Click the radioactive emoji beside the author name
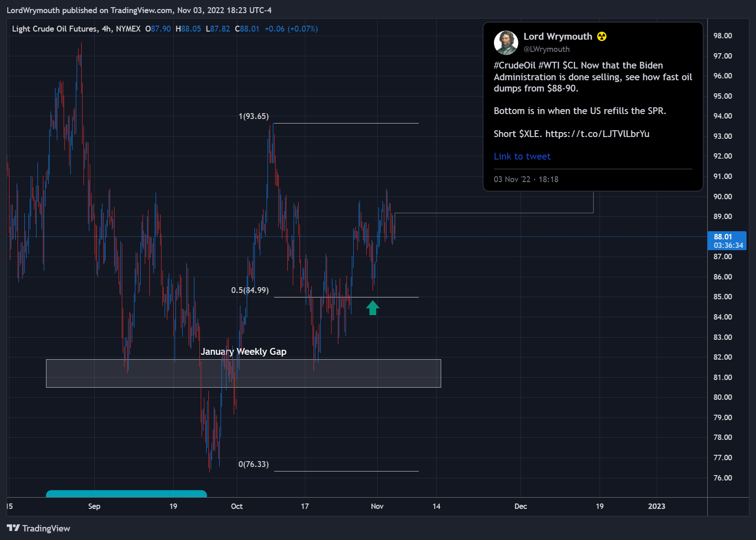This screenshot has height=540, width=756. point(602,37)
